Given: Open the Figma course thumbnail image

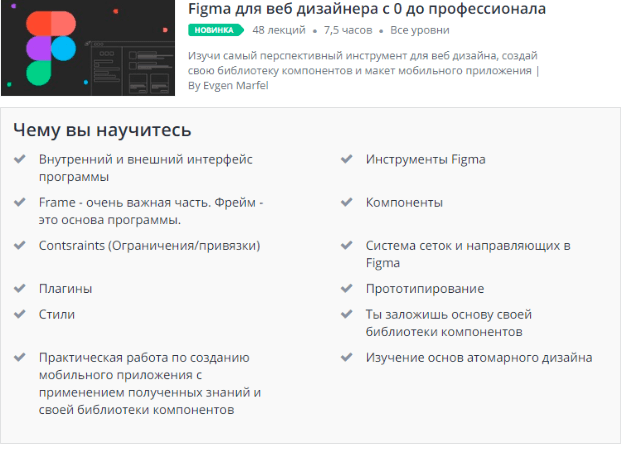Looking at the screenshot, I should (x=88, y=48).
